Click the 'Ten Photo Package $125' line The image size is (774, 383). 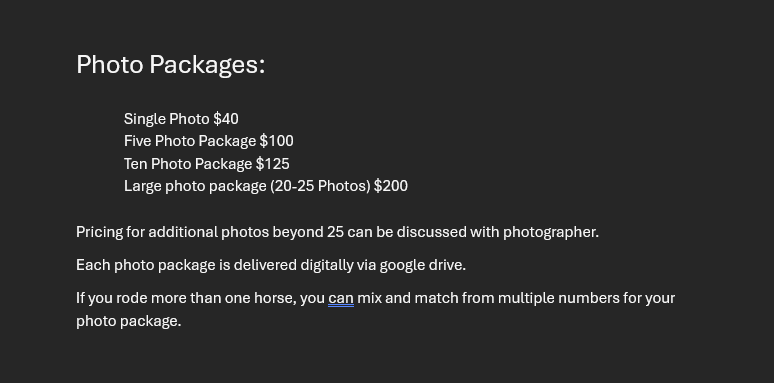(206, 164)
